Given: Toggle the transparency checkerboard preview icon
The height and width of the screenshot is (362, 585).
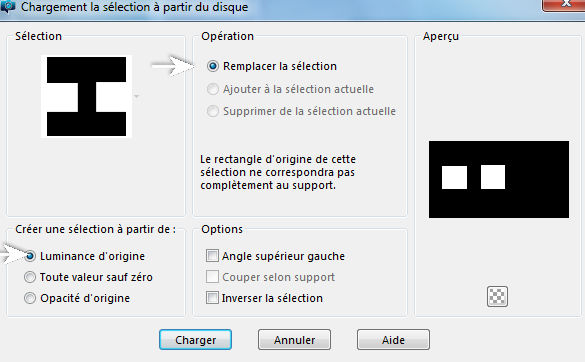Looking at the screenshot, I should (497, 297).
